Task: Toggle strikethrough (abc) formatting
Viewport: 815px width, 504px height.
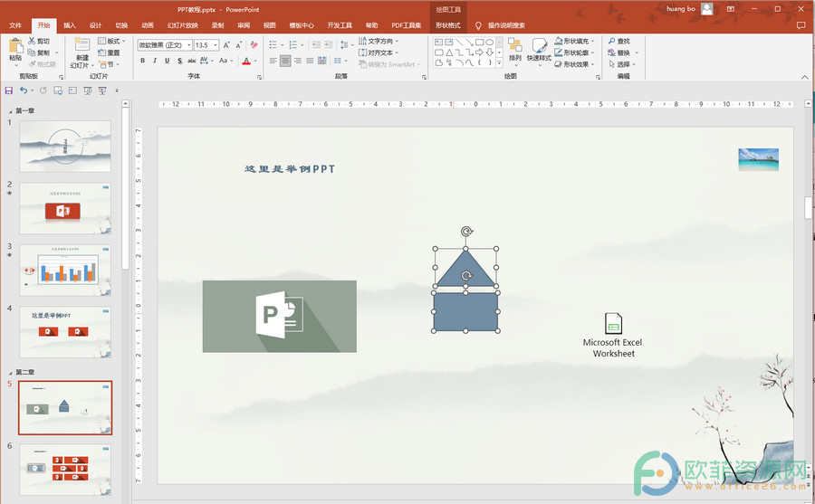Action: (x=192, y=61)
